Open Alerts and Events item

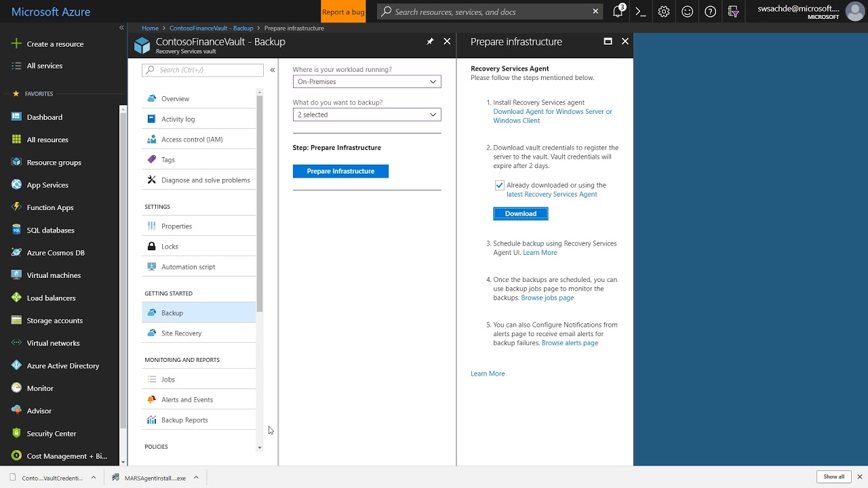(x=199, y=400)
